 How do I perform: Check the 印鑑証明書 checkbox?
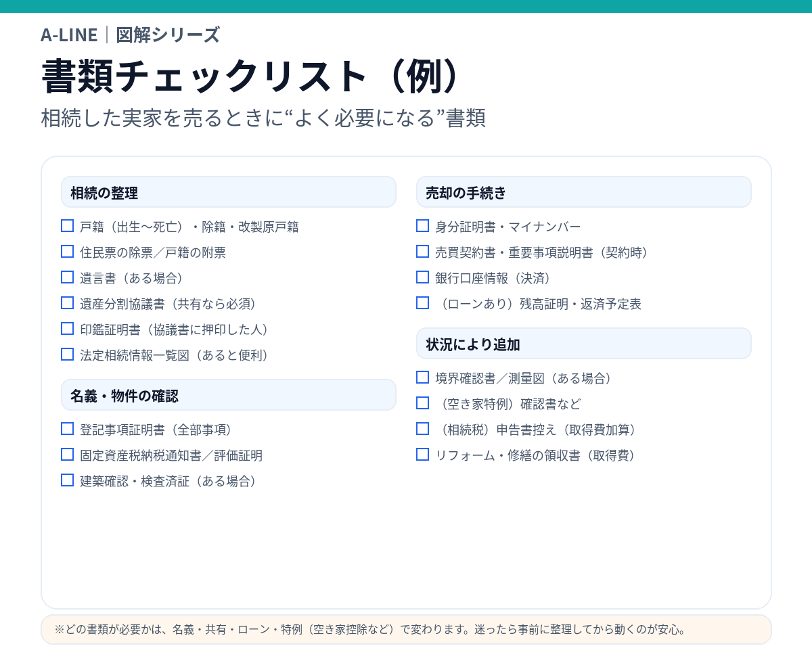68,329
